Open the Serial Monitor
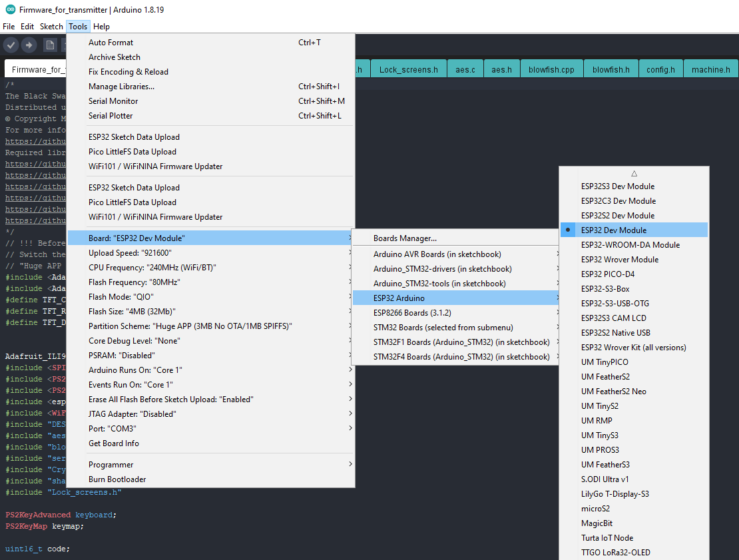 click(x=210, y=101)
